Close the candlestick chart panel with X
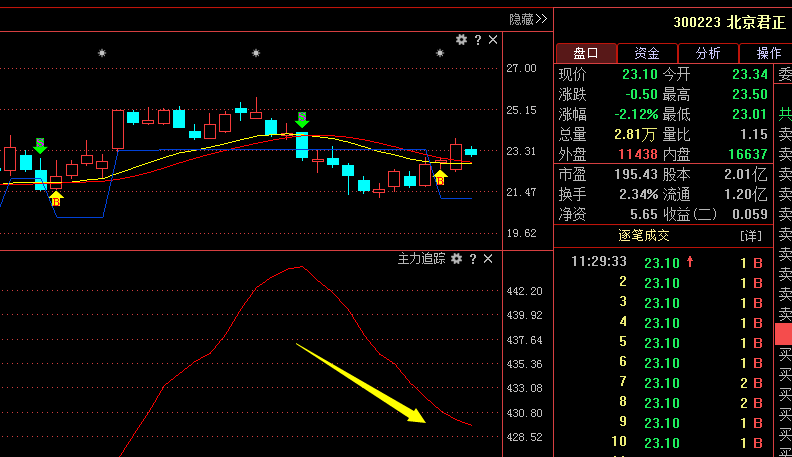 click(492, 40)
